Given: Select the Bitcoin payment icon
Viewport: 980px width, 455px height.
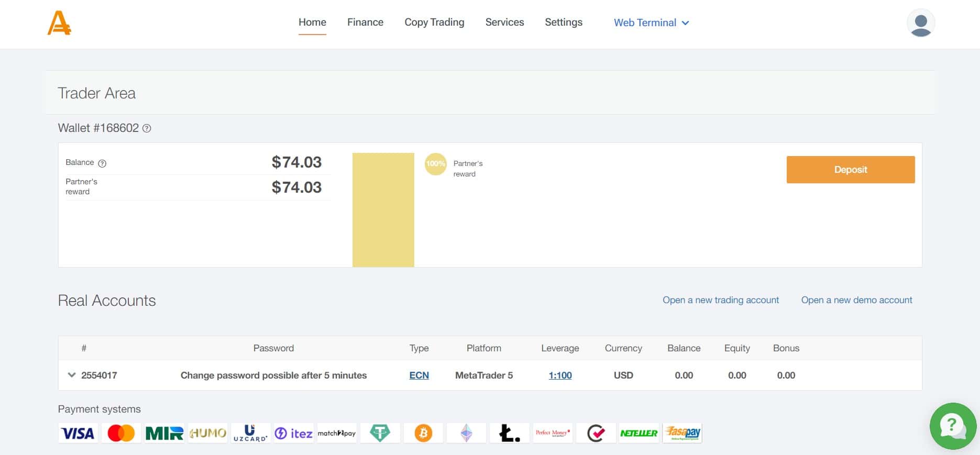Looking at the screenshot, I should point(423,433).
